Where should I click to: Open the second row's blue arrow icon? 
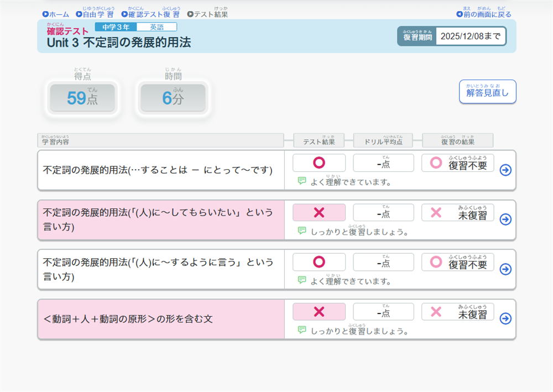505,219
